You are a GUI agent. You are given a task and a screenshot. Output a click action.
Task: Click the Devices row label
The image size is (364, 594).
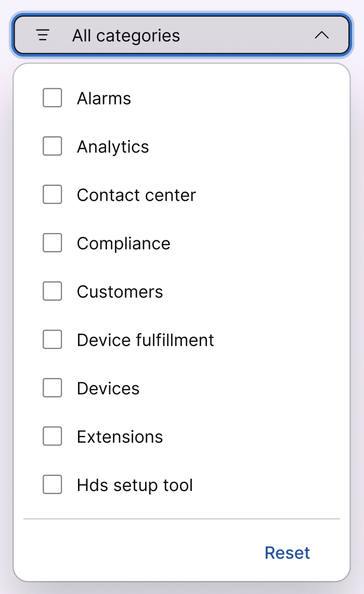108,388
